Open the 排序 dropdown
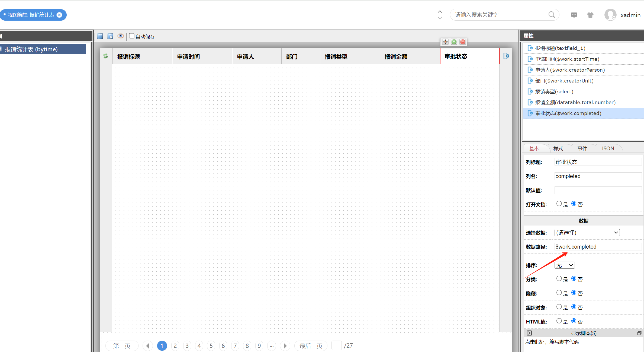Image resolution: width=644 pixels, height=352 pixels. tap(564, 265)
